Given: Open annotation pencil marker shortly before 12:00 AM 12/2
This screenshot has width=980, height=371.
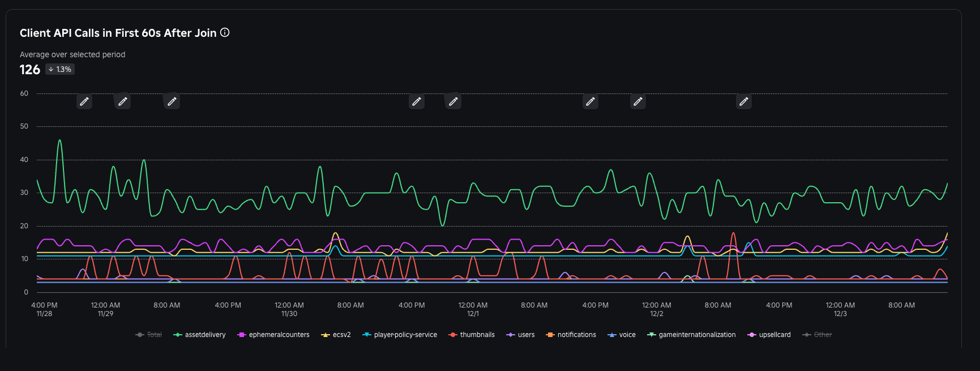Looking at the screenshot, I should (x=638, y=101).
